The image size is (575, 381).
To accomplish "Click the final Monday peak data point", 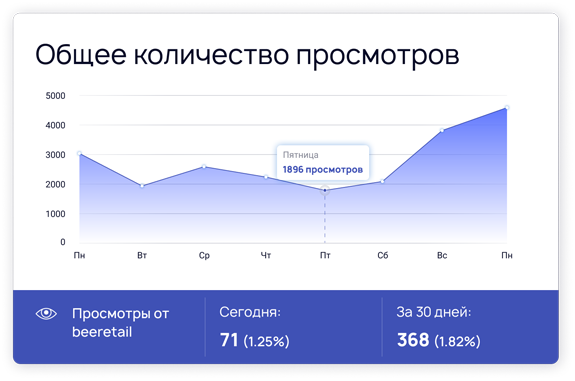I will 507,107.
